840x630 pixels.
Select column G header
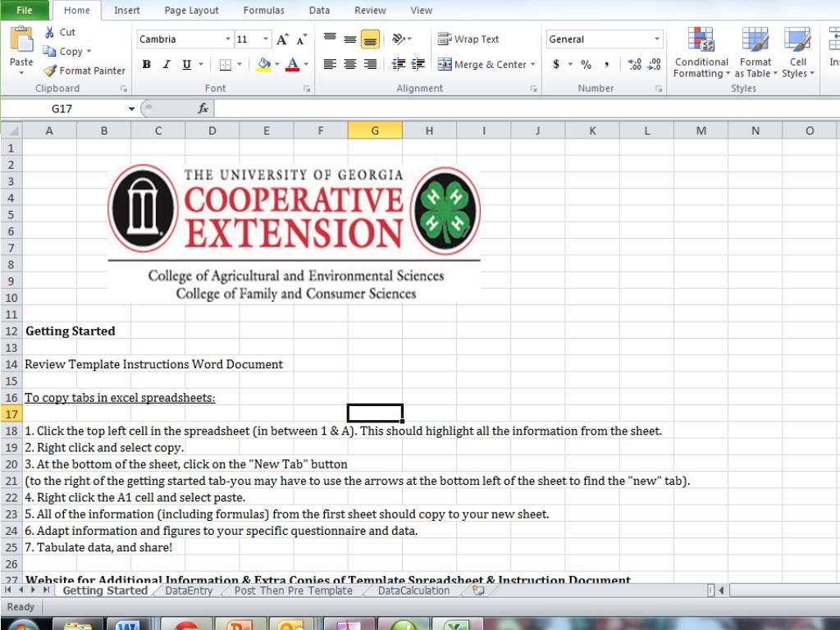pyautogui.click(x=375, y=130)
